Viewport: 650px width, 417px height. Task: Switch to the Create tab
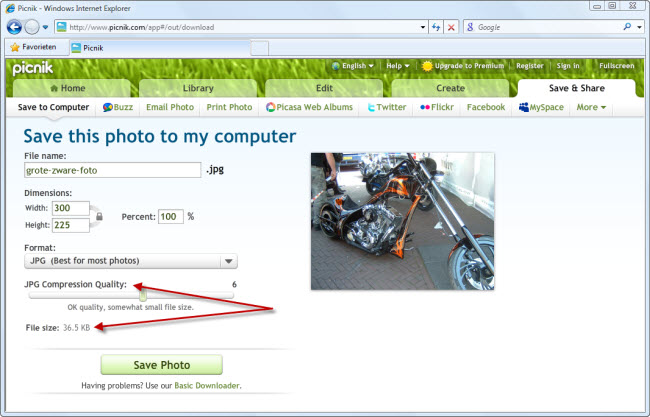point(451,88)
